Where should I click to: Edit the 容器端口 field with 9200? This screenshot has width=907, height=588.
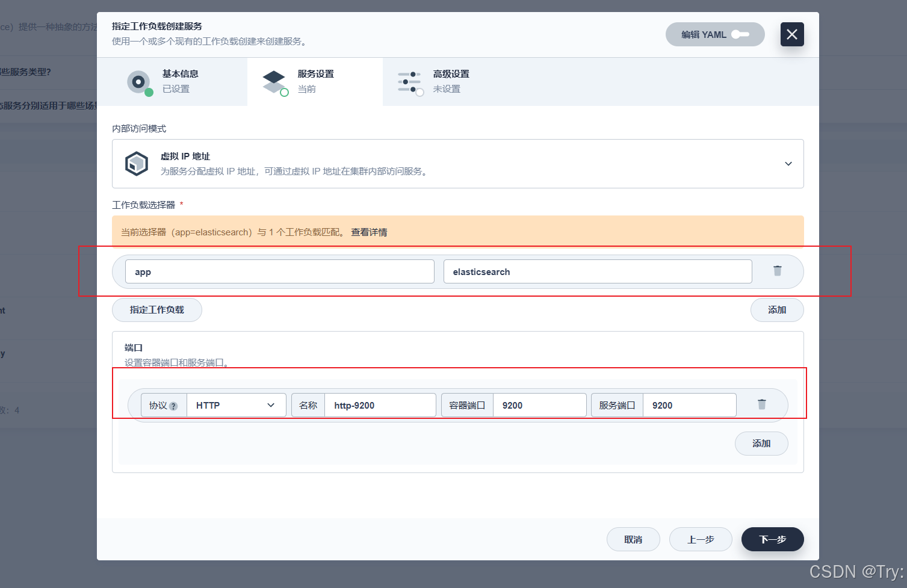click(x=540, y=405)
